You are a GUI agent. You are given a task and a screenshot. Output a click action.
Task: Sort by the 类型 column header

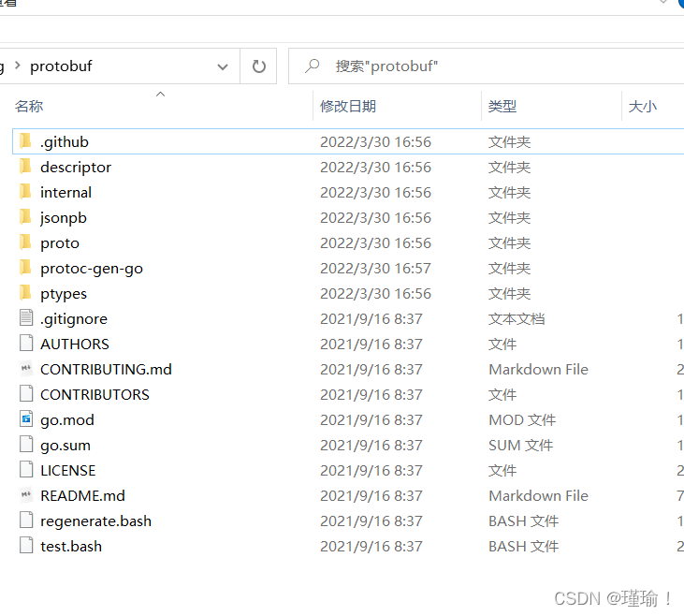[x=502, y=106]
